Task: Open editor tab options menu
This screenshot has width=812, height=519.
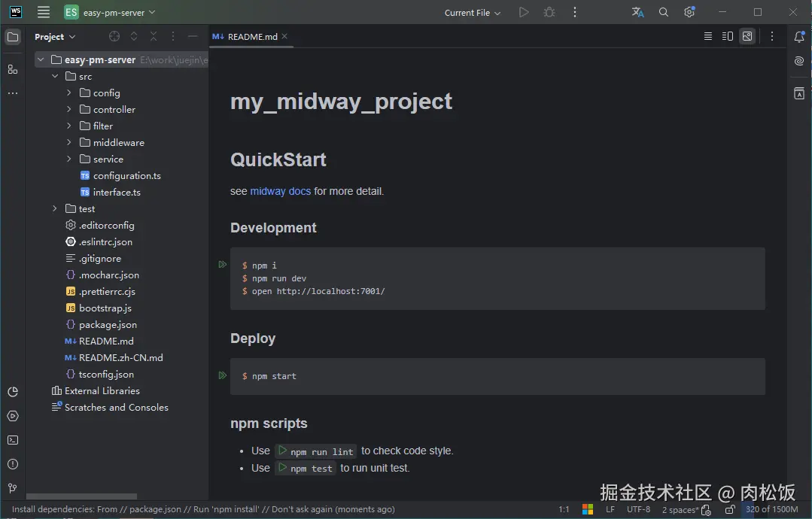Action: (771, 36)
